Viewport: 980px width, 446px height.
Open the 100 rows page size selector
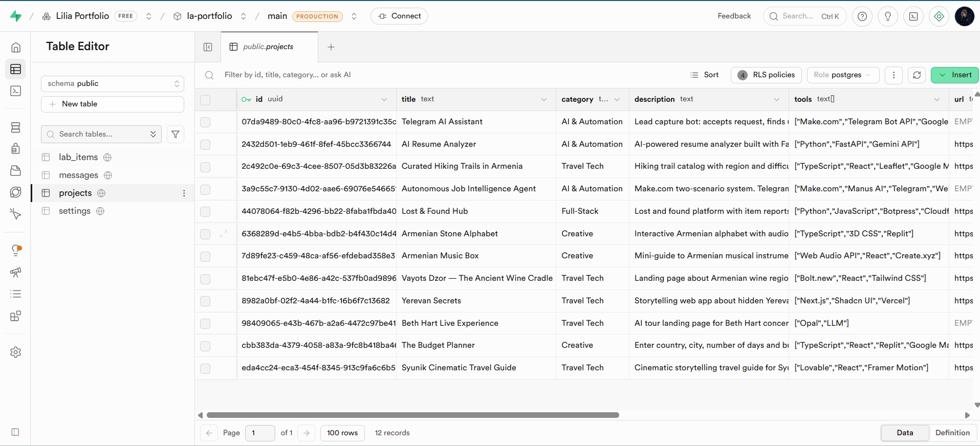(x=342, y=433)
